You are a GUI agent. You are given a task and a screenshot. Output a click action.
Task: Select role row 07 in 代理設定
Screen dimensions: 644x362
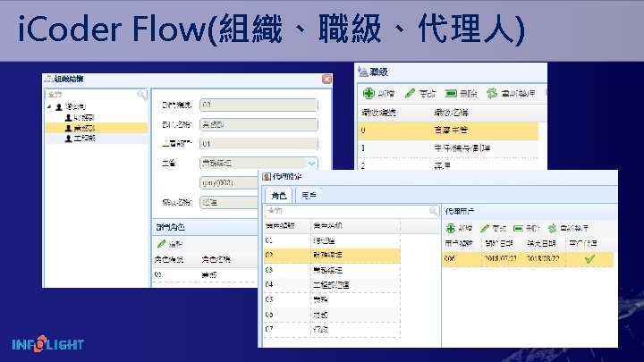332,330
